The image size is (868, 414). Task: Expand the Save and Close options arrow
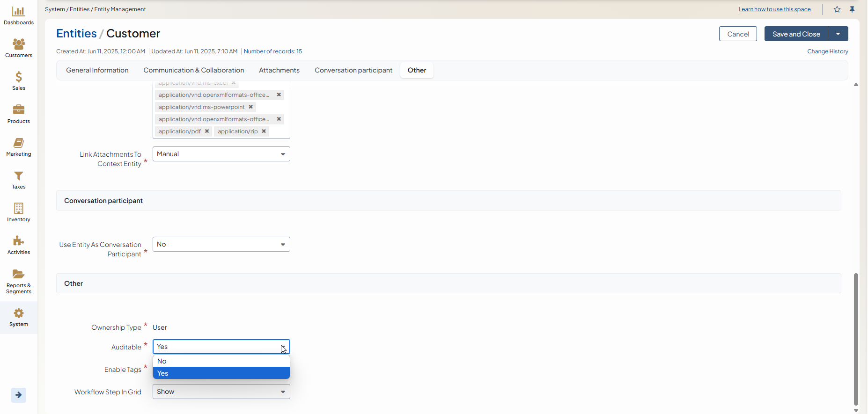838,34
